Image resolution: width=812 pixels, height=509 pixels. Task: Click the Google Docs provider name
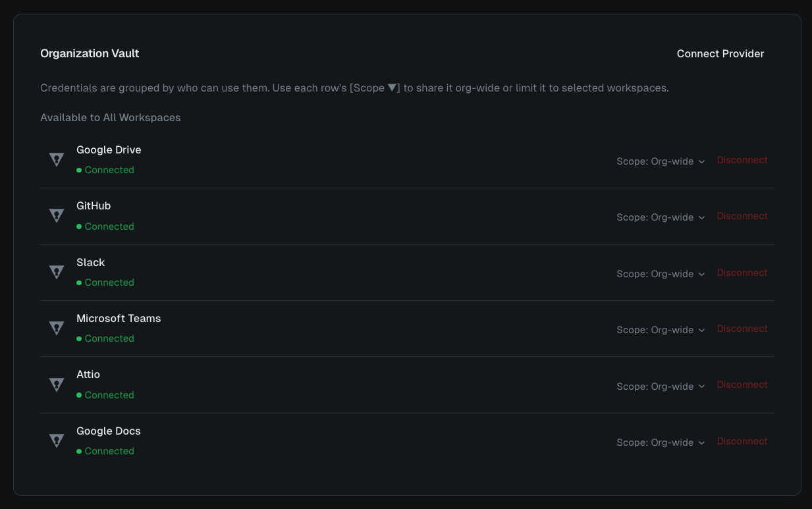109,431
